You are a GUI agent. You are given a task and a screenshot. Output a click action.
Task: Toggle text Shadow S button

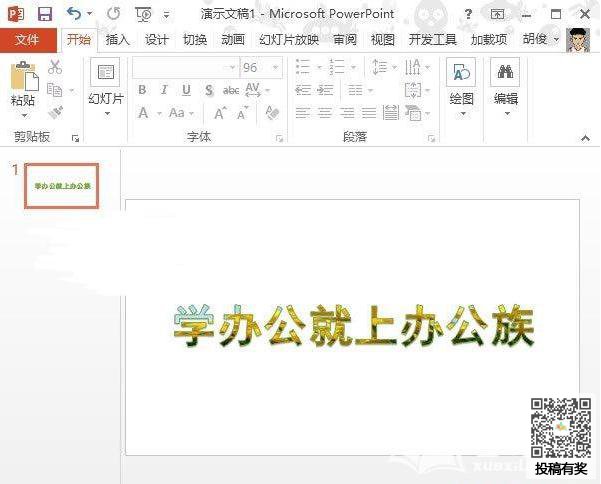point(209,90)
